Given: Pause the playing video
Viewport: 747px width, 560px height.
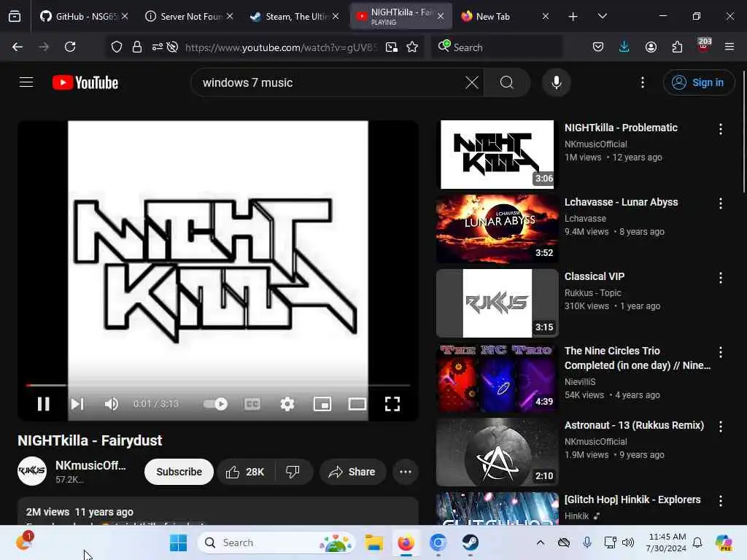Looking at the screenshot, I should coord(43,404).
